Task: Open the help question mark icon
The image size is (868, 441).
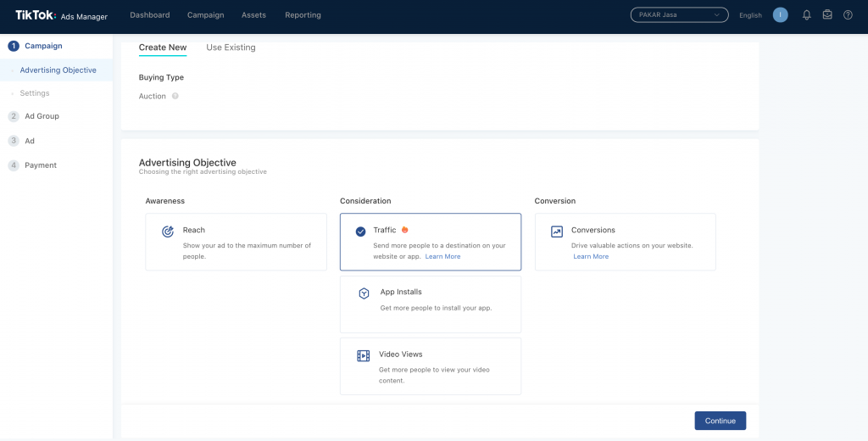Action: pyautogui.click(x=848, y=15)
